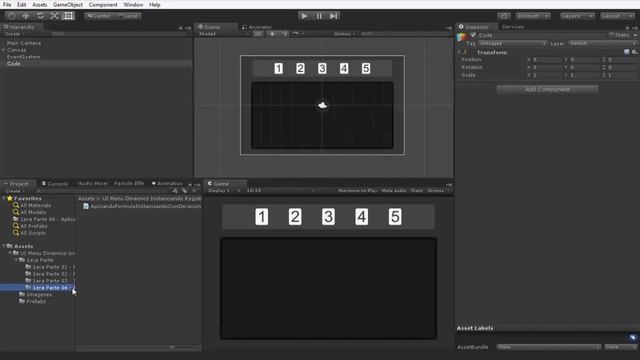The height and width of the screenshot is (360, 640).
Task: Toggle scene lighting sun icon
Action: tap(272, 34)
